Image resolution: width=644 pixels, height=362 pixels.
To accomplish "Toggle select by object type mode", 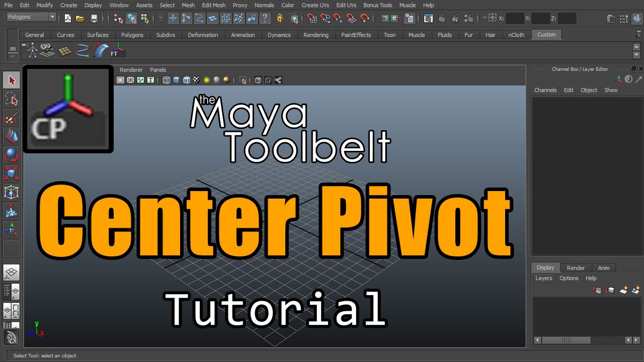I will click(x=131, y=18).
